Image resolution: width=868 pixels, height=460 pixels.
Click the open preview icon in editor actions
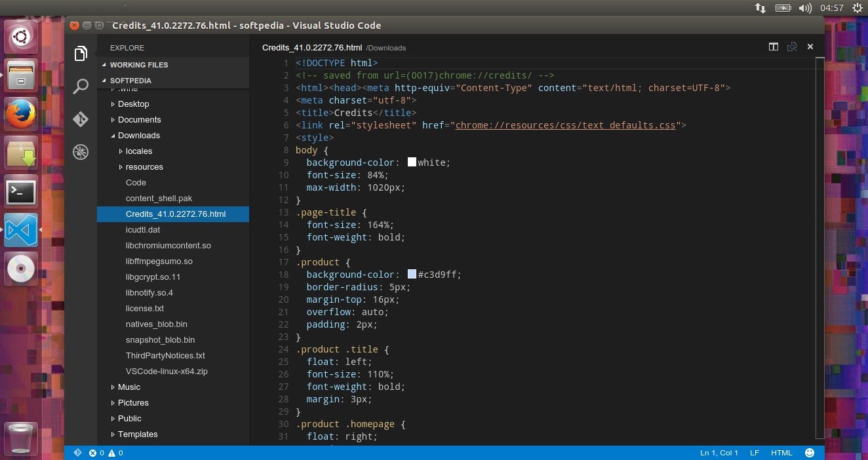(x=792, y=47)
